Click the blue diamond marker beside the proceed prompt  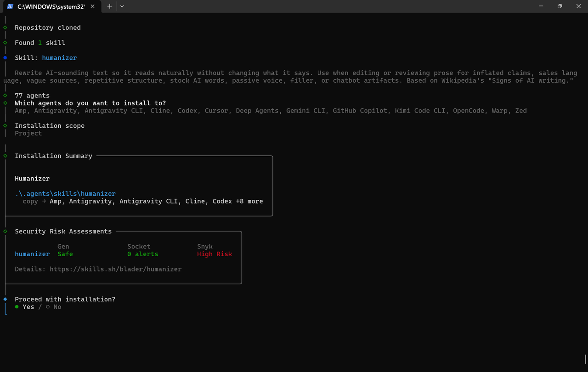click(5, 299)
